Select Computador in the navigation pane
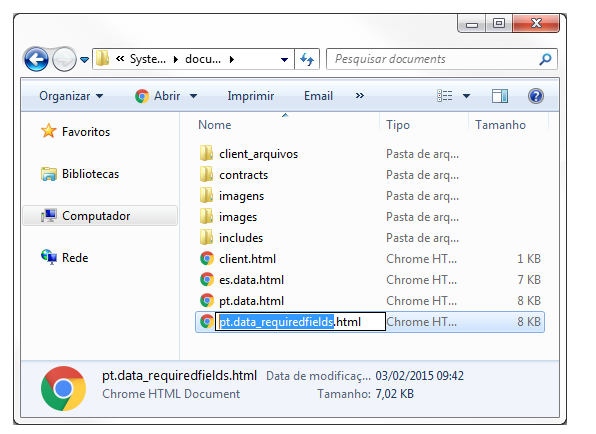Screen dimensions: 596x434 [x=100, y=215]
